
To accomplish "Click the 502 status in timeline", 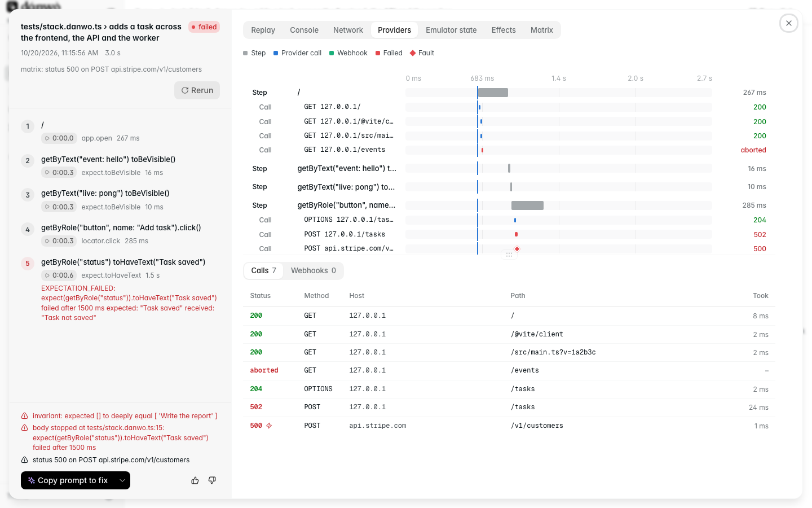I will click(760, 235).
